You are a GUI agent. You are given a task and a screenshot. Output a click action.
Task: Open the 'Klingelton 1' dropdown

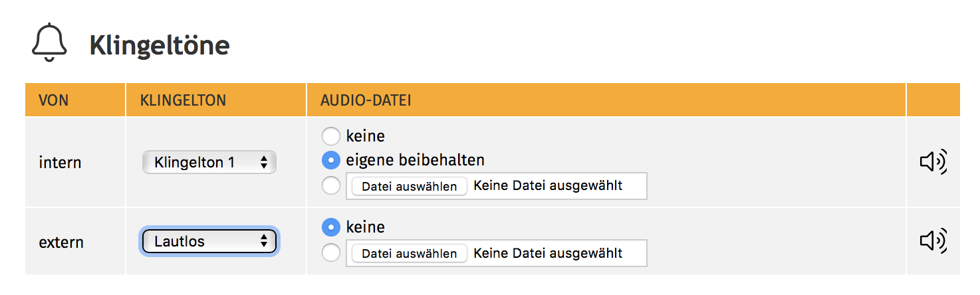209,162
